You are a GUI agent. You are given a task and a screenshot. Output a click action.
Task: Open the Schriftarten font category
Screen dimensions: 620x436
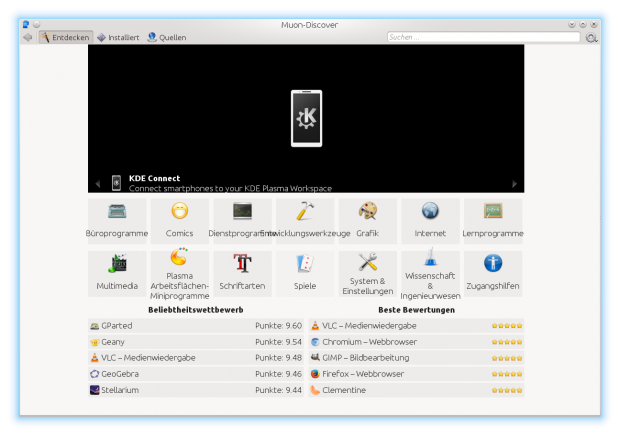[242, 274]
